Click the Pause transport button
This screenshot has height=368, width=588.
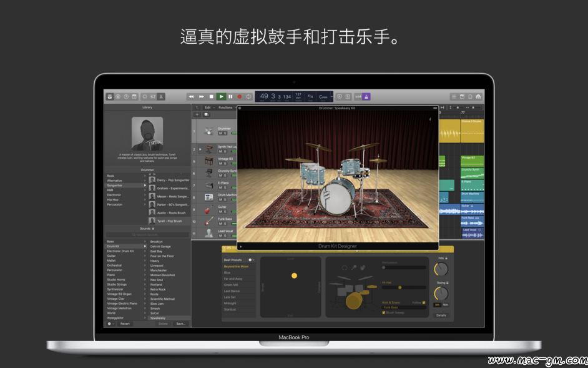230,96
